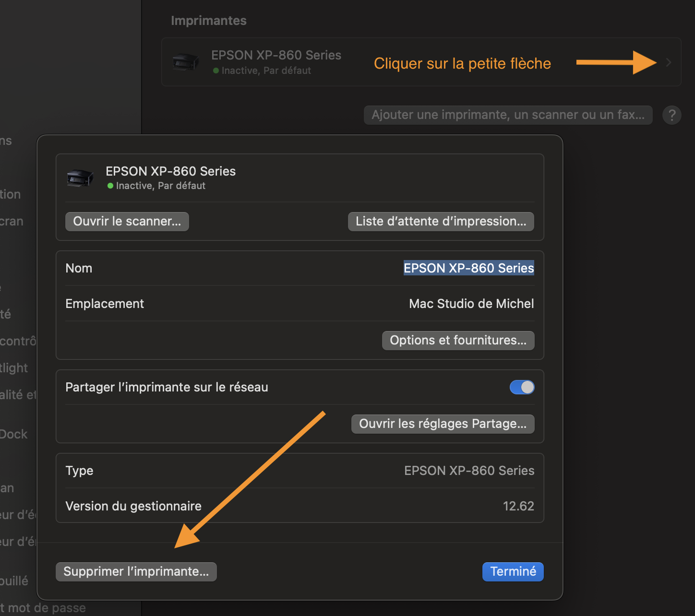Screen dimensions: 695x616
Task: Click Ajouter une imprimante, scanner ou fax
Action: click(x=508, y=115)
